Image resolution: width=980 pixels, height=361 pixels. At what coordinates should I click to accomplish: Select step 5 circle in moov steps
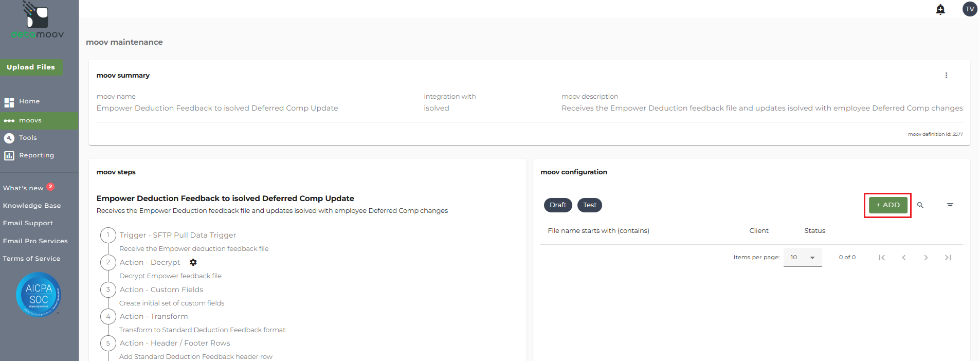(108, 343)
